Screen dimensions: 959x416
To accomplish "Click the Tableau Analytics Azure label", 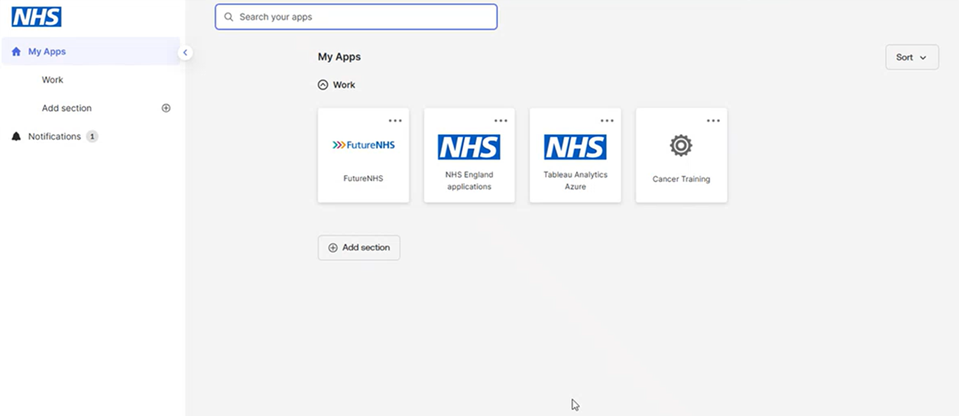I will 576,180.
